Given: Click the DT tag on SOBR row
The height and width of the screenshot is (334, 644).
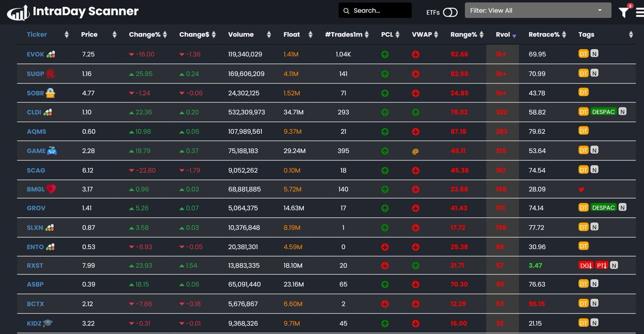Looking at the screenshot, I should point(583,92).
